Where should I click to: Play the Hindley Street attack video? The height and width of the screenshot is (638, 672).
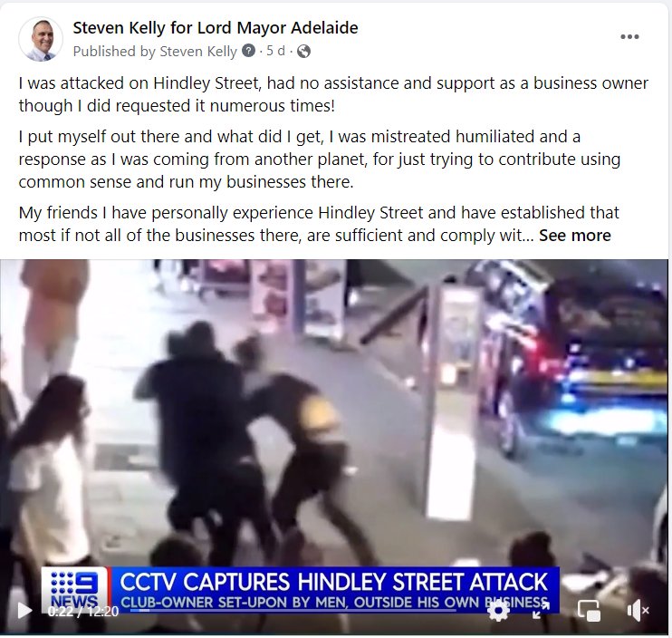point(24,610)
